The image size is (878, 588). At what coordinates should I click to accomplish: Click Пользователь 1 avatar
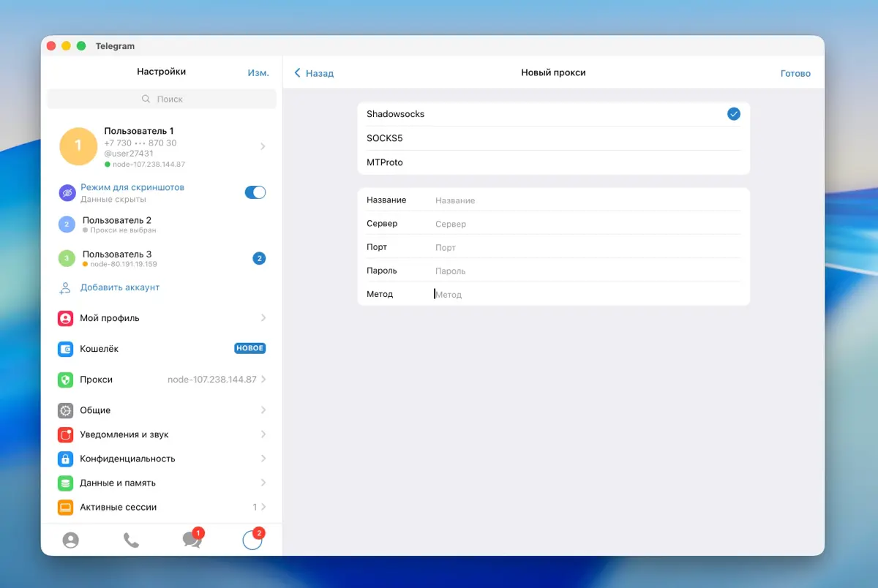tap(78, 146)
